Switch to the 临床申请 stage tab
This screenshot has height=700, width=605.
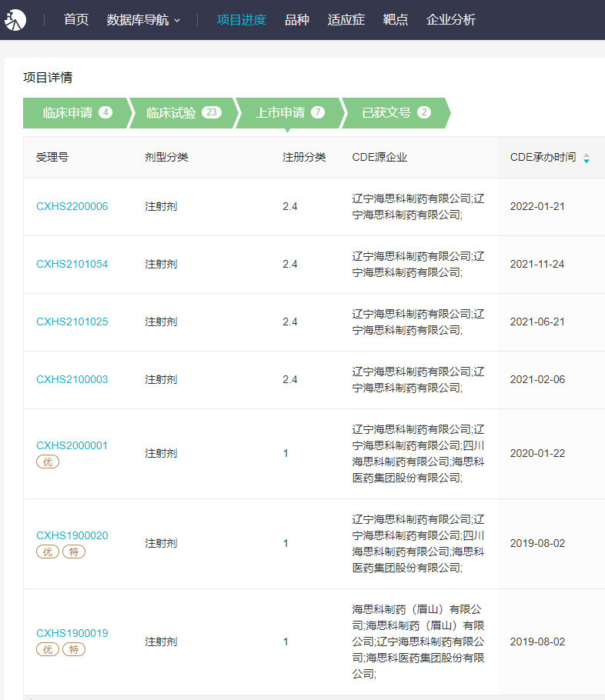pyautogui.click(x=76, y=113)
